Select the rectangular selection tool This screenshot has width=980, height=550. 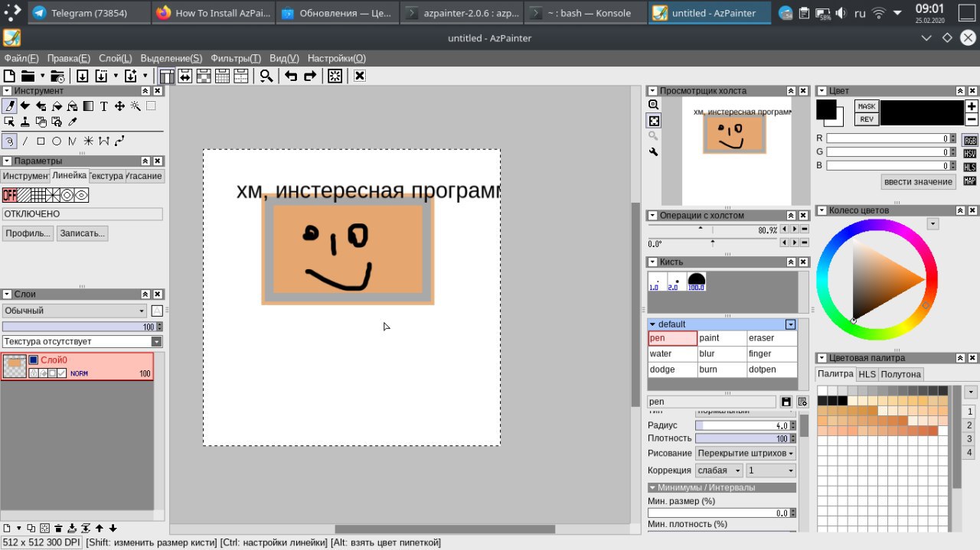(x=151, y=106)
